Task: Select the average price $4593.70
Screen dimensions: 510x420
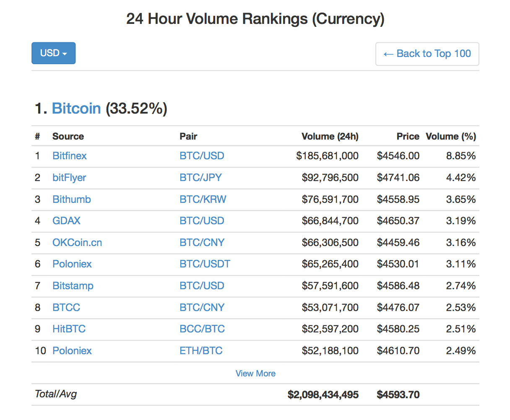Action: [x=398, y=394]
